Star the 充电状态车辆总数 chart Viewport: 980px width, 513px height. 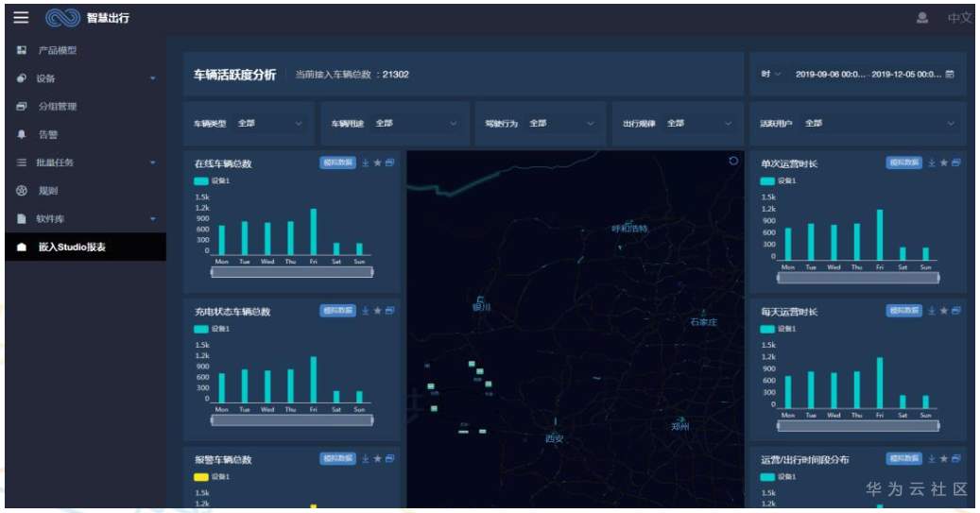coord(377,311)
